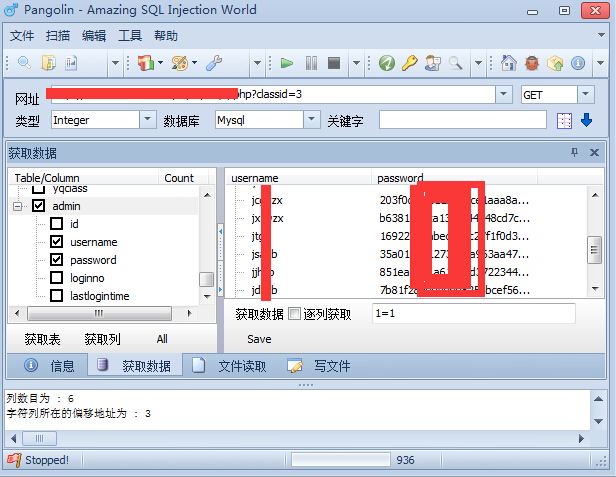Open the 帮助 menu
Image resolution: width=616 pixels, height=477 pixels.
pos(166,36)
